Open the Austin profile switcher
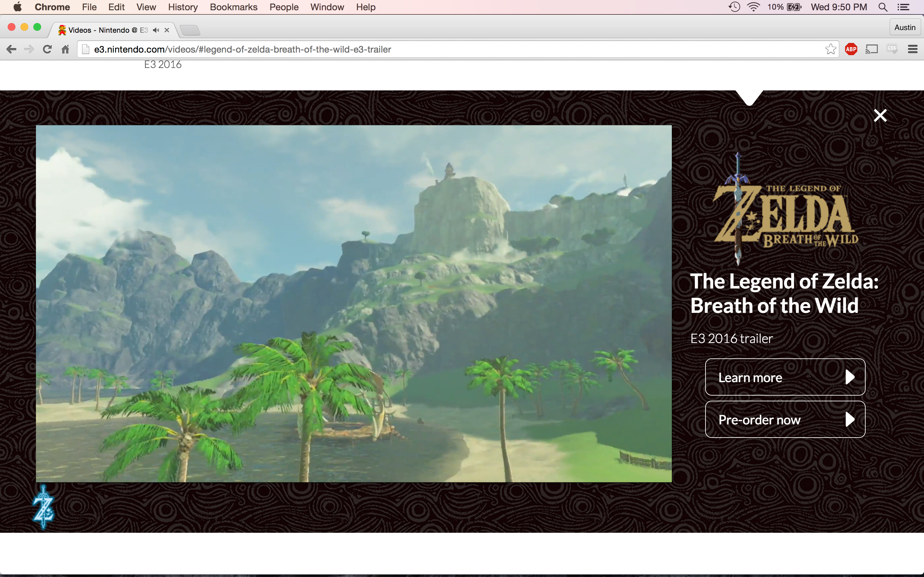This screenshot has width=924, height=577. click(904, 28)
